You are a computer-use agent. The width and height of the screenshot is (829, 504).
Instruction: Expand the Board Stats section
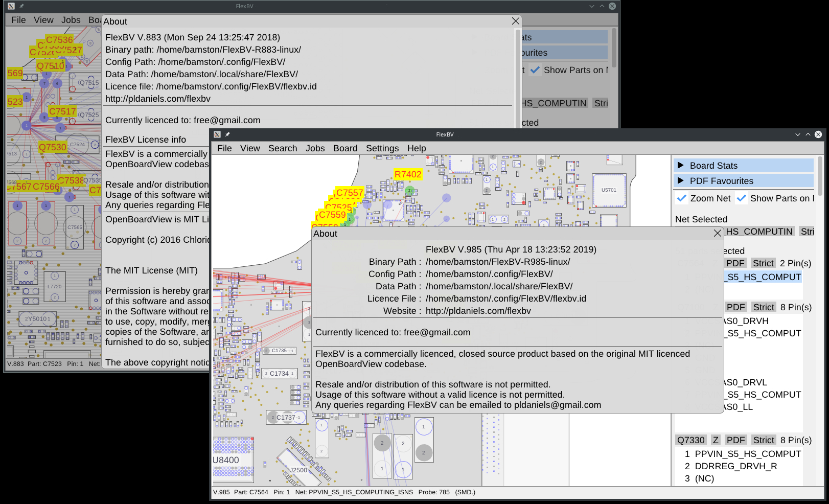click(x=744, y=165)
